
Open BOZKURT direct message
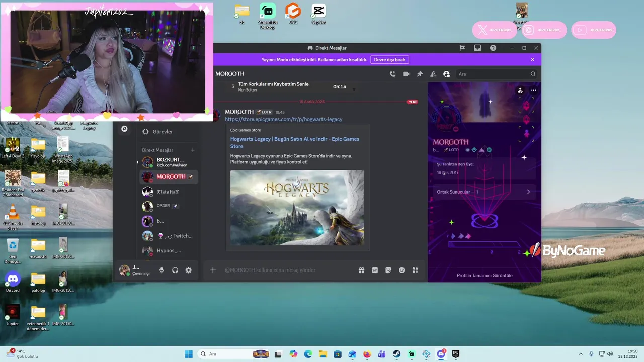click(169, 162)
